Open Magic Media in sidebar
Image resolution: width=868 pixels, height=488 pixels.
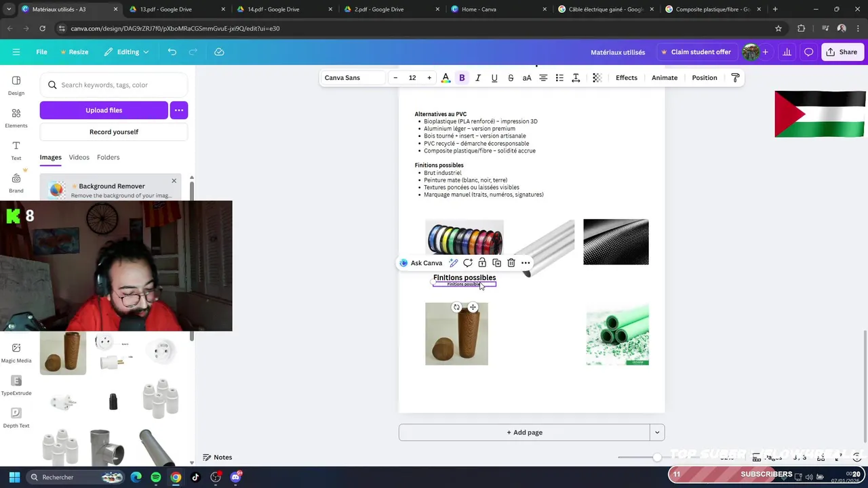16,352
